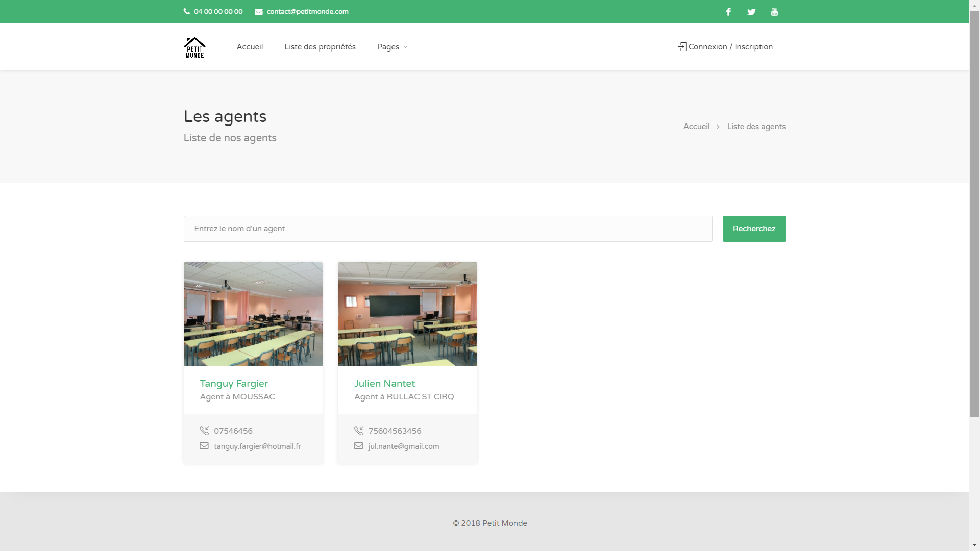Click the envelope icon next to jul.nante@gmail.com

359,446
